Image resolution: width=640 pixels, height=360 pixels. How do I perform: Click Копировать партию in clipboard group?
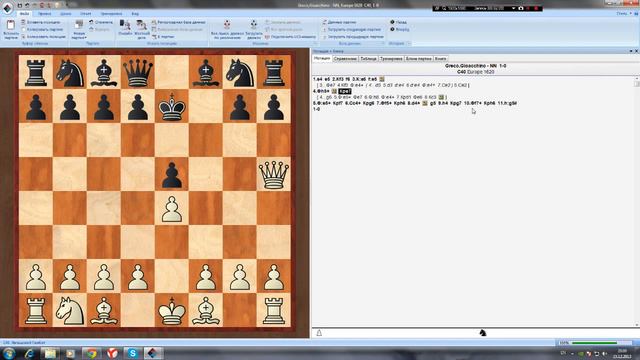point(42,29)
